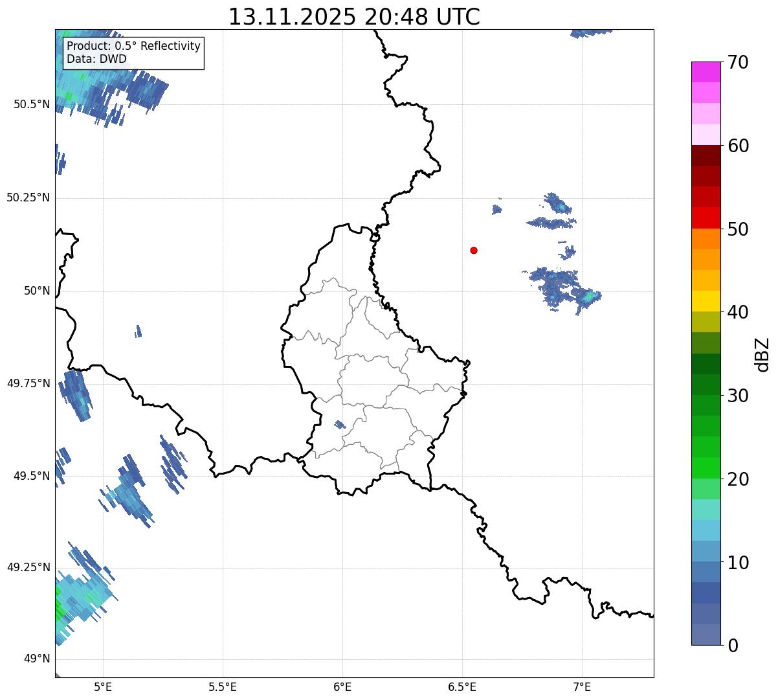This screenshot has width=778, height=700.
Task: Select the palest pink band just above 60
Action: tap(706, 135)
